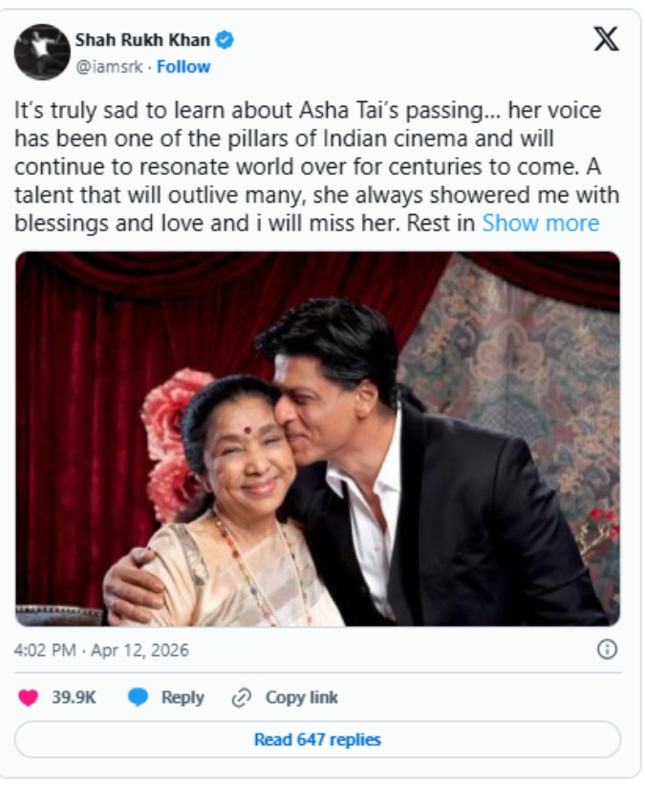Click the @iamsrk handle
This screenshot has width=645, height=812.
109,67
